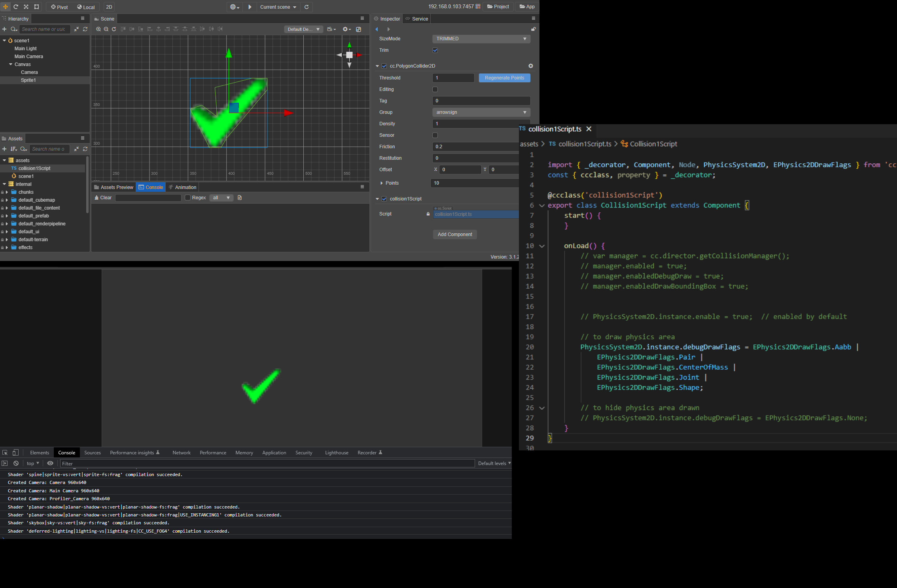Screen dimensions: 897x588
Task: Enable the Editing checkbox
Action: [x=435, y=89]
